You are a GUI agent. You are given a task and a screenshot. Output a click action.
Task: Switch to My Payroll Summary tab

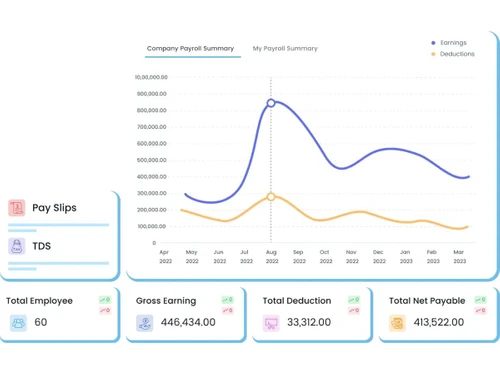285,49
